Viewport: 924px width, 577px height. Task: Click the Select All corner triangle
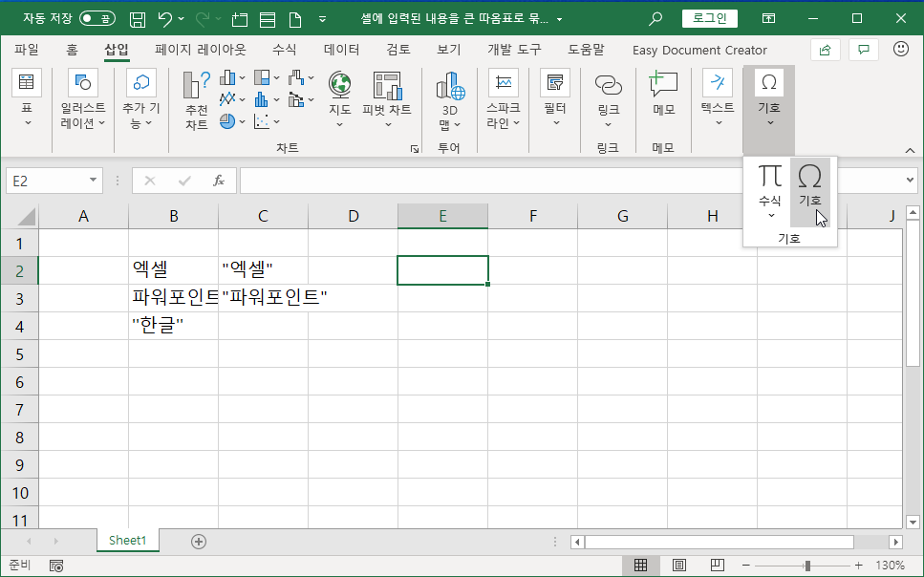27,216
